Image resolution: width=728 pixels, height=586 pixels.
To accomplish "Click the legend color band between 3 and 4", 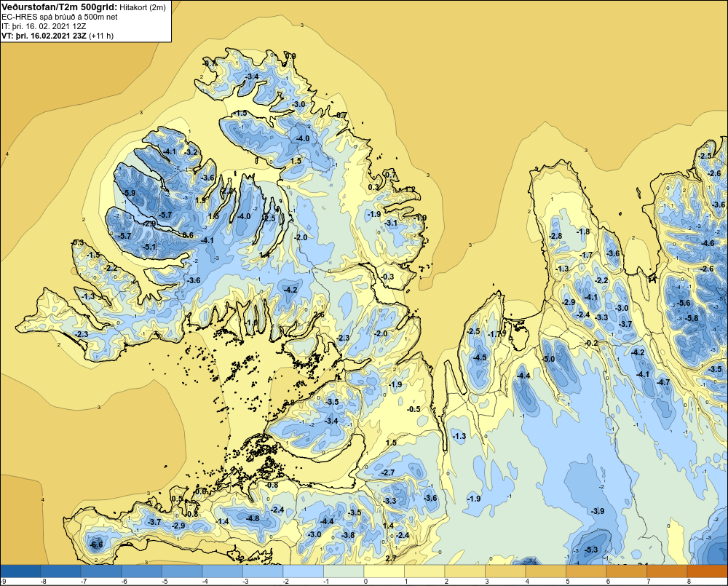I will 505,571.
